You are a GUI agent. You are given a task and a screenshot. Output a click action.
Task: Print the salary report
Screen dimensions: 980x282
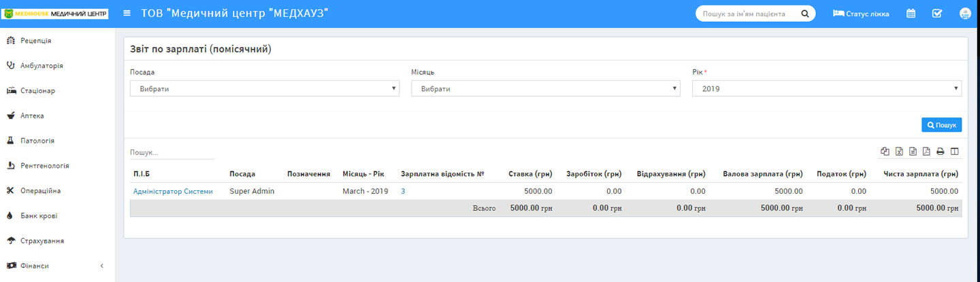(x=941, y=152)
